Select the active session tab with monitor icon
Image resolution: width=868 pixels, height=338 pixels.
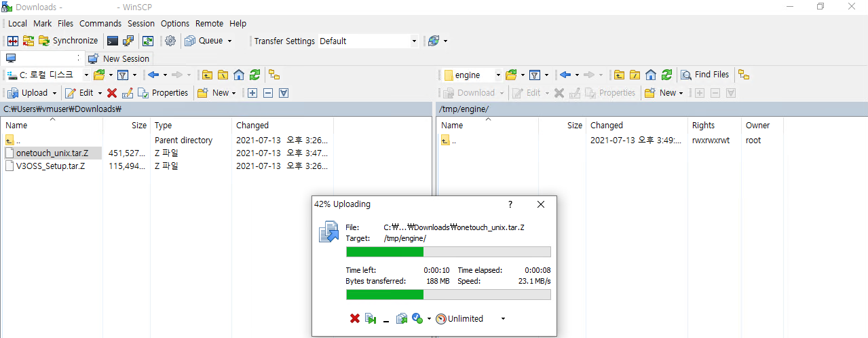point(41,58)
